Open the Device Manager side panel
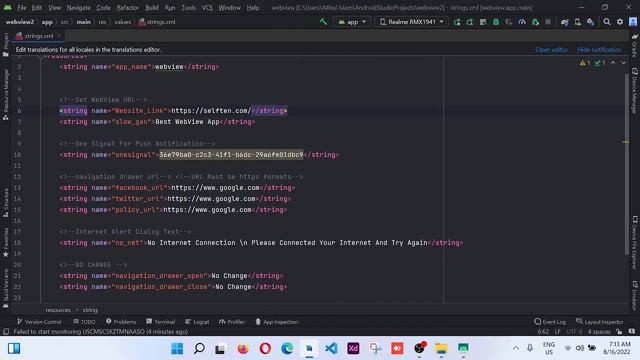Image resolution: width=640 pixels, height=360 pixels. pos(635,90)
